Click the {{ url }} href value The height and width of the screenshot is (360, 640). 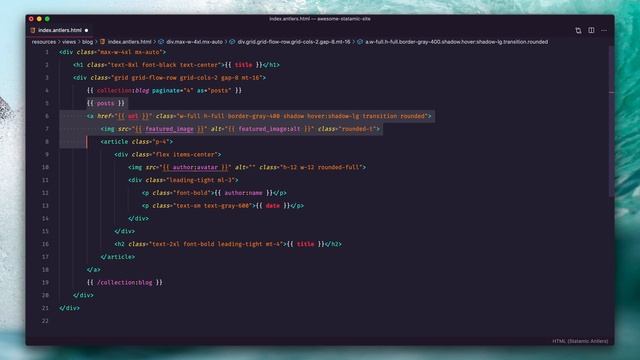tap(133, 116)
